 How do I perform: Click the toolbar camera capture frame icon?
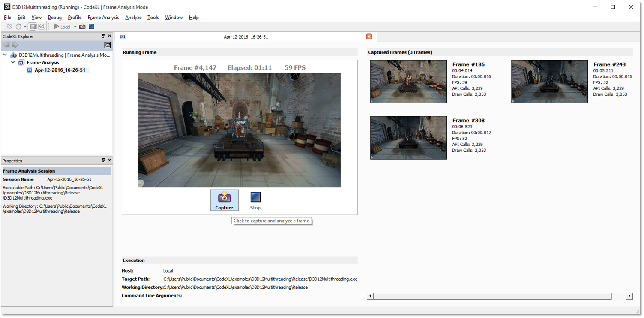82,27
